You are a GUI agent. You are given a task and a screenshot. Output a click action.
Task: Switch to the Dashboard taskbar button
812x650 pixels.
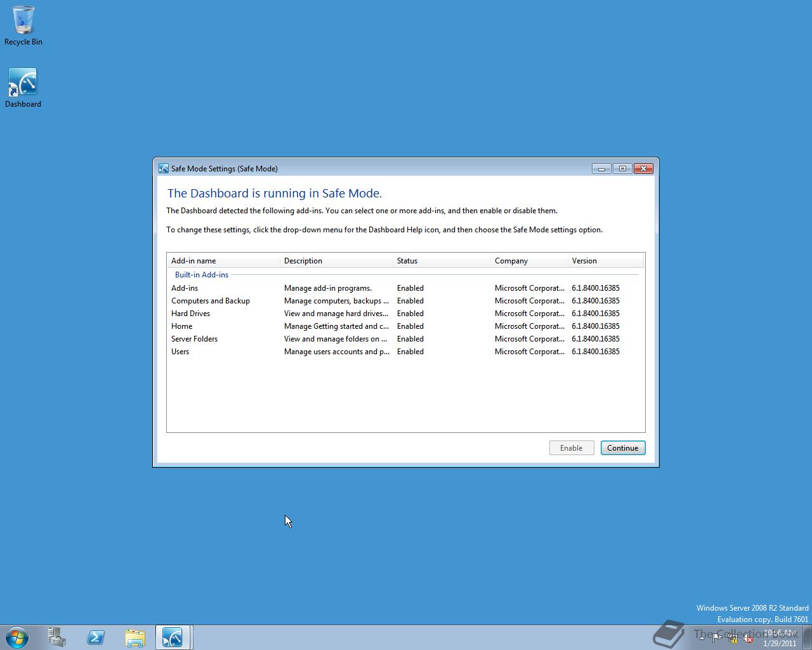click(173, 637)
